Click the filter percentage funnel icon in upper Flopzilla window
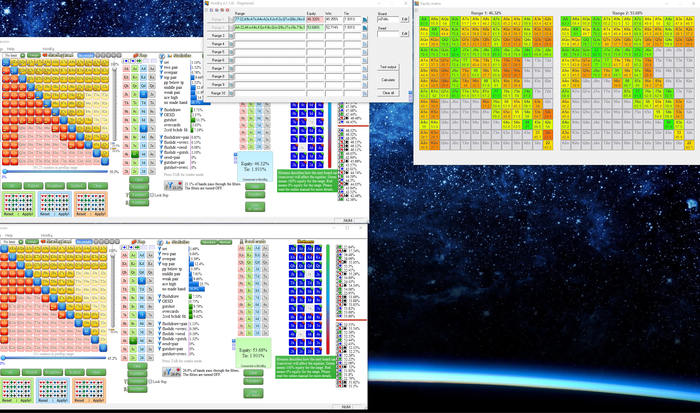The image size is (700, 413). tap(173, 186)
